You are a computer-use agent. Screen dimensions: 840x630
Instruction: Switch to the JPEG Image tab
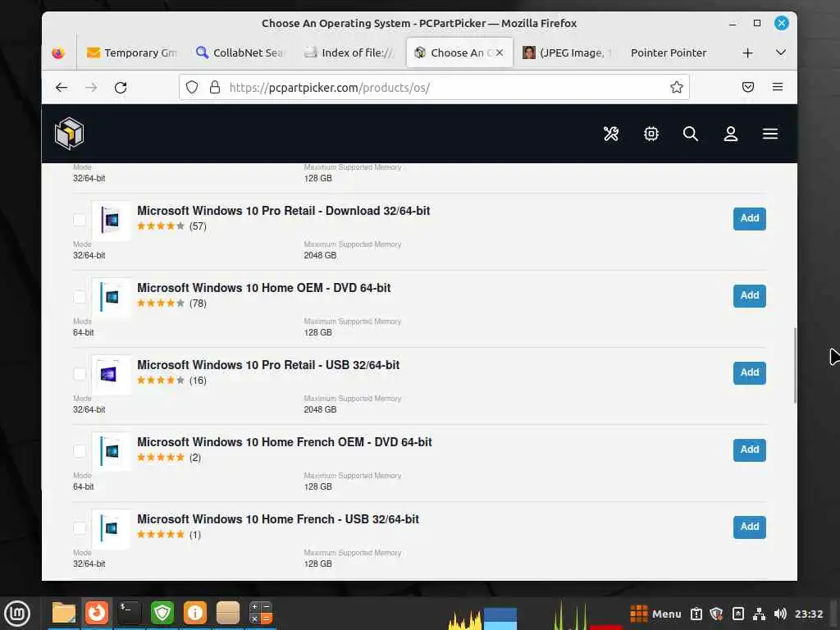pos(567,52)
